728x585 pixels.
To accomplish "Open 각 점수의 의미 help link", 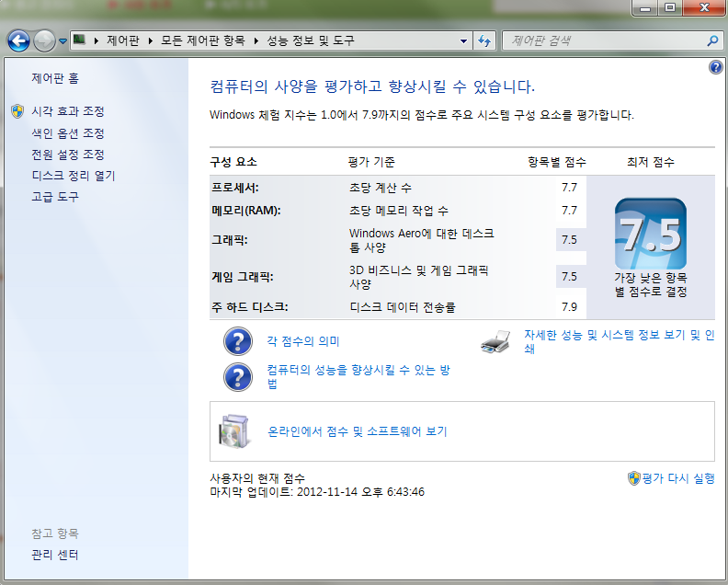I will 303,341.
